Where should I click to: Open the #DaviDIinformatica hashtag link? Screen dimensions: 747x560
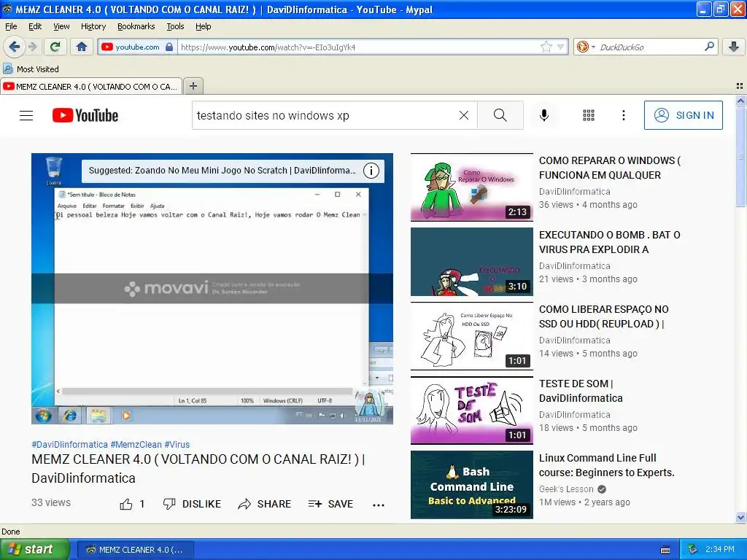coord(69,444)
